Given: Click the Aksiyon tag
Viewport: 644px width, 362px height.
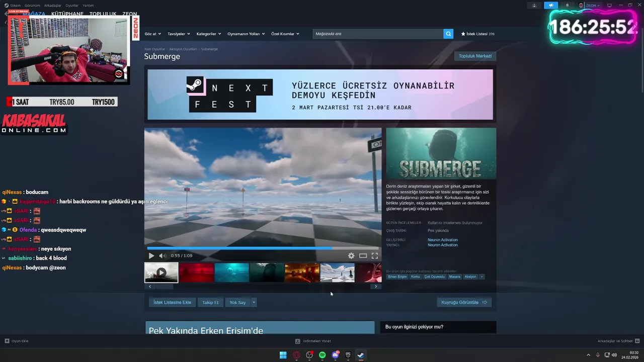Looking at the screenshot, I should click(470, 277).
